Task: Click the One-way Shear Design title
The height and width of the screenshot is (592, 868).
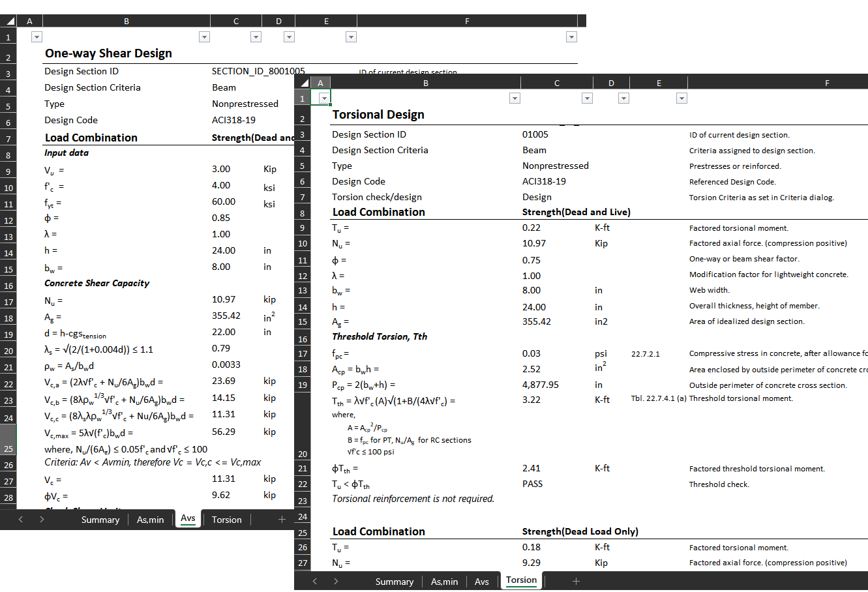Action: point(108,53)
